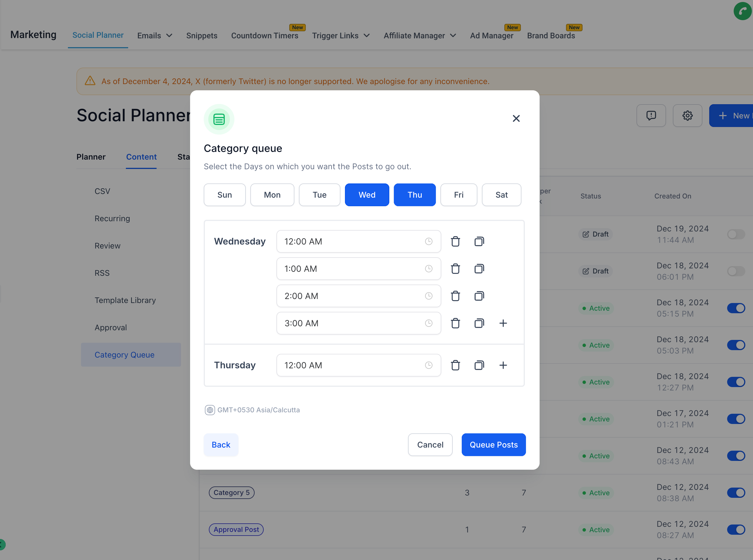Enable the toggle on the Dec 19 Draft row
Viewport: 753px width, 560px height.
tap(736, 234)
